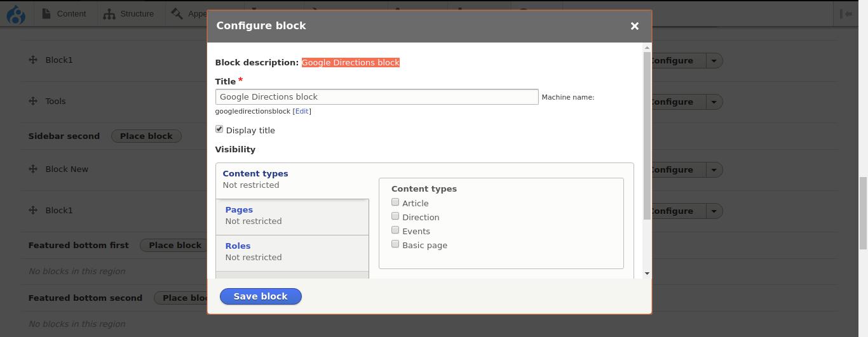Edit the machine name link
The image size is (868, 337).
pos(302,111)
